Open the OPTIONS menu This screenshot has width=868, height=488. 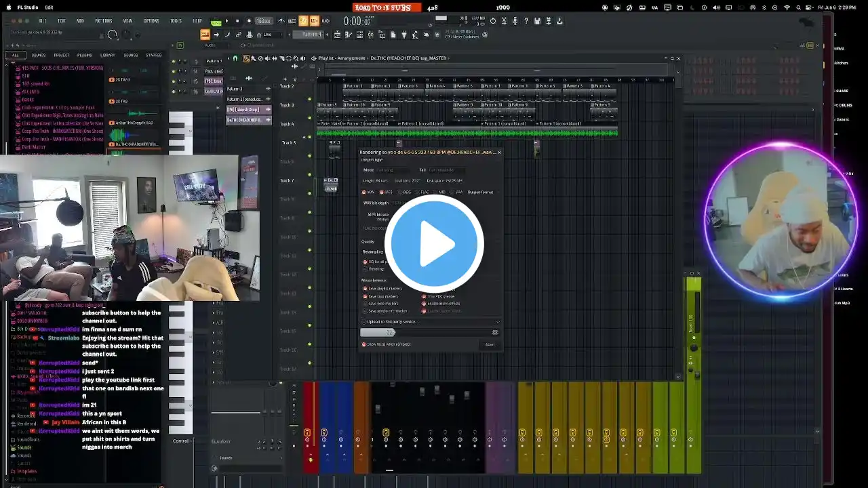click(151, 21)
